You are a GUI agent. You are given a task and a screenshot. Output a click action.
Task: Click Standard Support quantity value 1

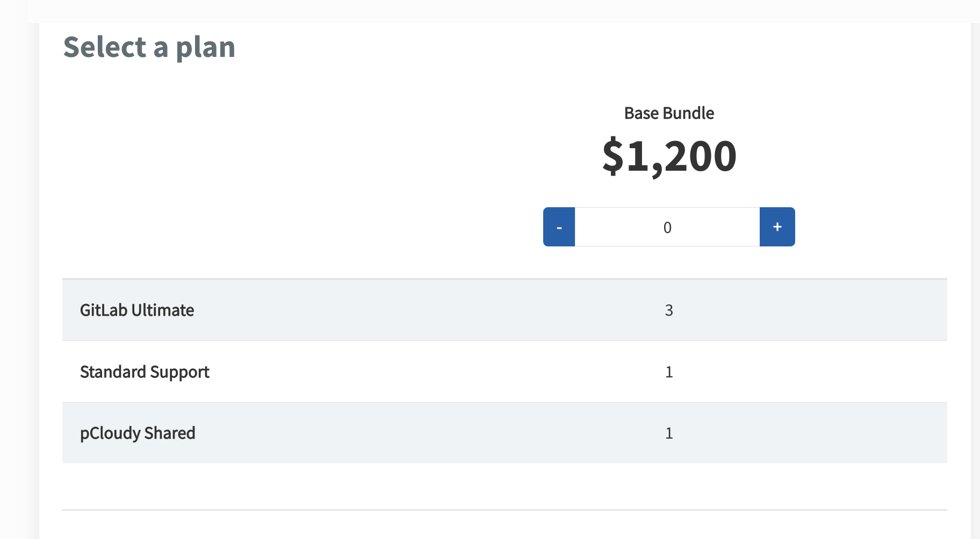pyautogui.click(x=669, y=372)
